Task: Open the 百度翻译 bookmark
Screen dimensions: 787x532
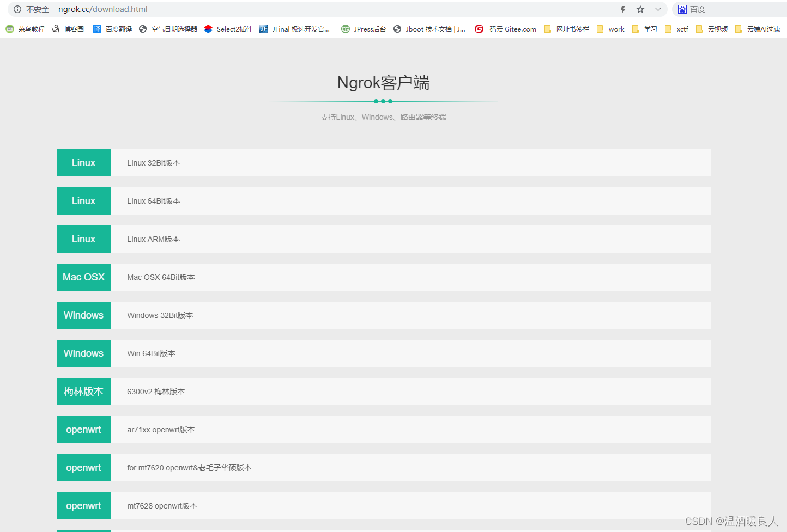Action: [112, 29]
